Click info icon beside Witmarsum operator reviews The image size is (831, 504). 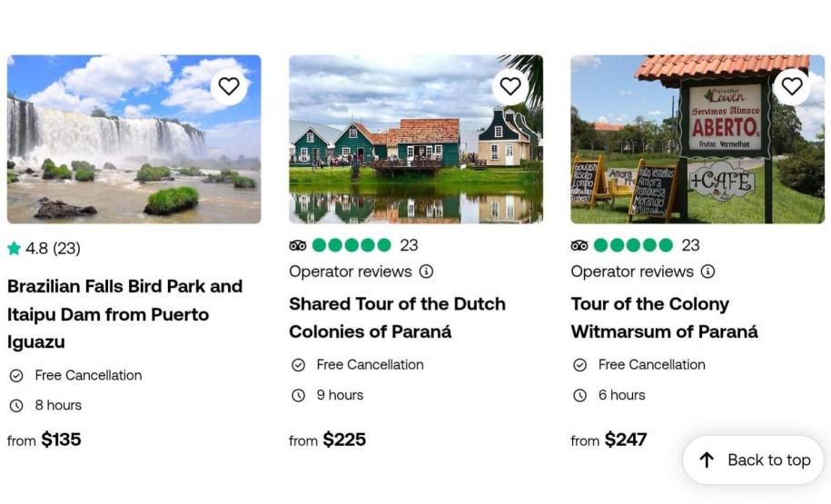click(707, 272)
